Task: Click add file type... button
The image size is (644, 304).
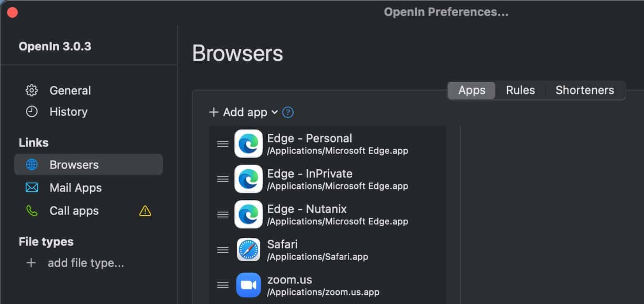Action: [86, 263]
